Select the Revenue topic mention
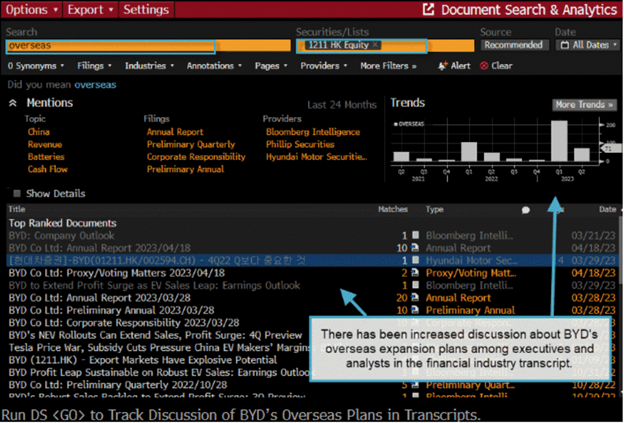Viewport: 624px width, 423px height. click(x=45, y=144)
